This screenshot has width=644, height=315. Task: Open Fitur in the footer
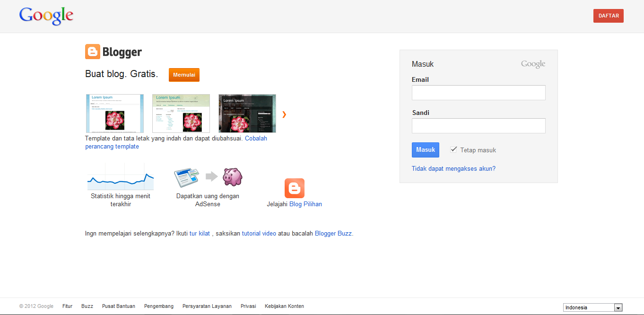(67, 306)
